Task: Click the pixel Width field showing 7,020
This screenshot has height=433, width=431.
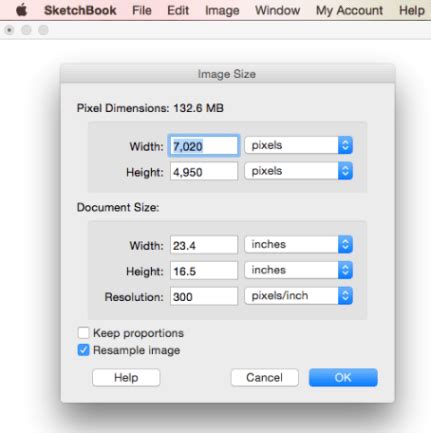Action: (204, 146)
